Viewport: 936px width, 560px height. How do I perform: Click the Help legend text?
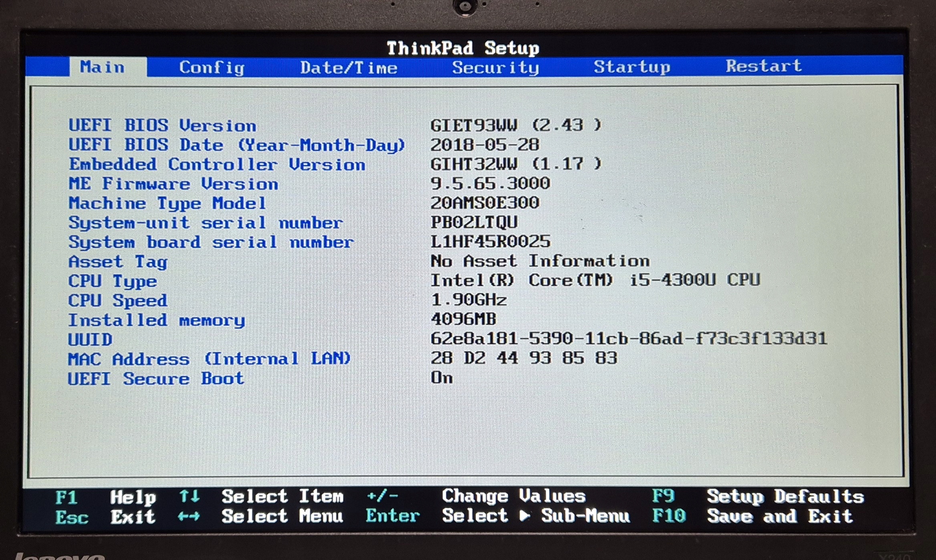[x=133, y=498]
